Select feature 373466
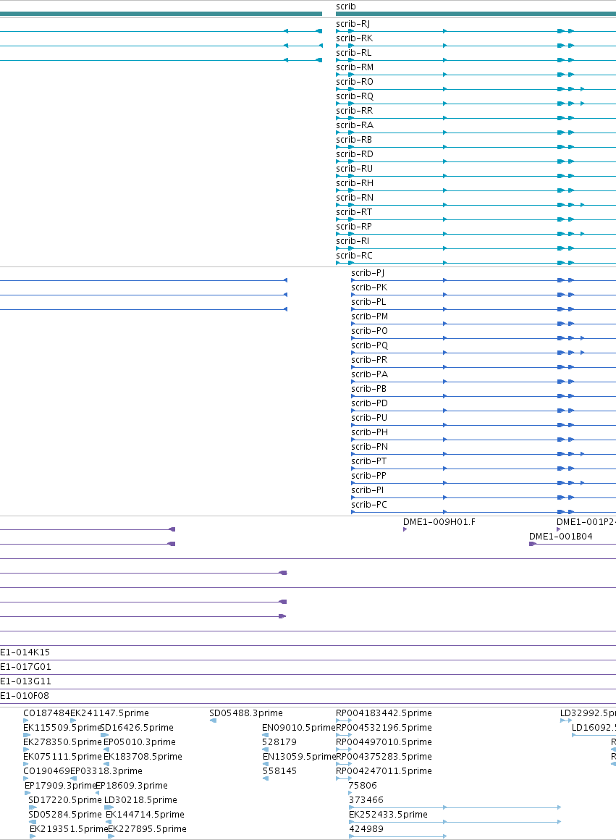 366,800
